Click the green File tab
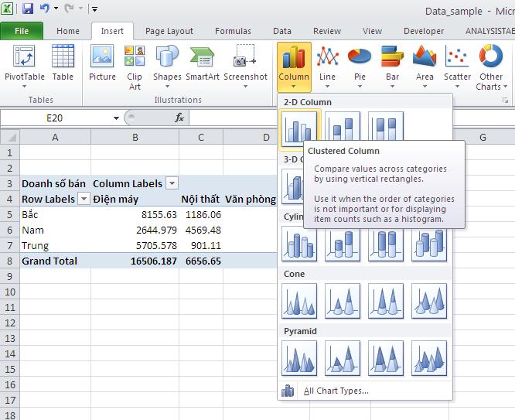The image size is (515, 420). (22, 31)
